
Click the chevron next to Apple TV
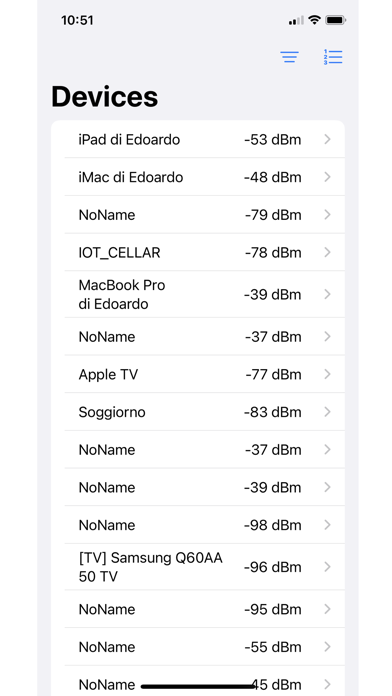[x=328, y=374]
